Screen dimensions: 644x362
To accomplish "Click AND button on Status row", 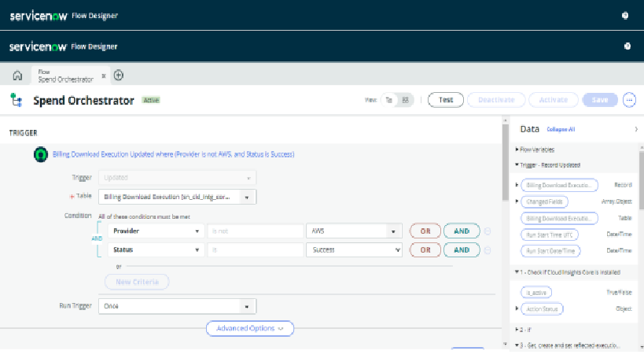I will tap(462, 249).
